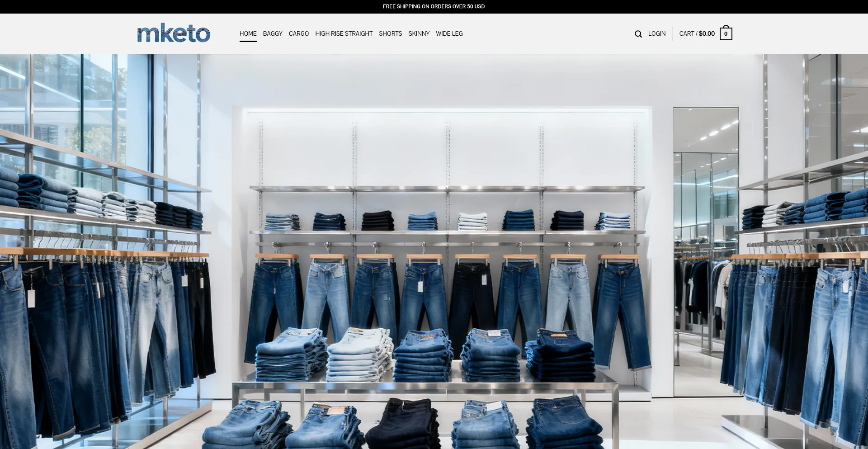The width and height of the screenshot is (868, 449).
Task: Click the white folded jeans on center shelf
Action: (x=473, y=222)
